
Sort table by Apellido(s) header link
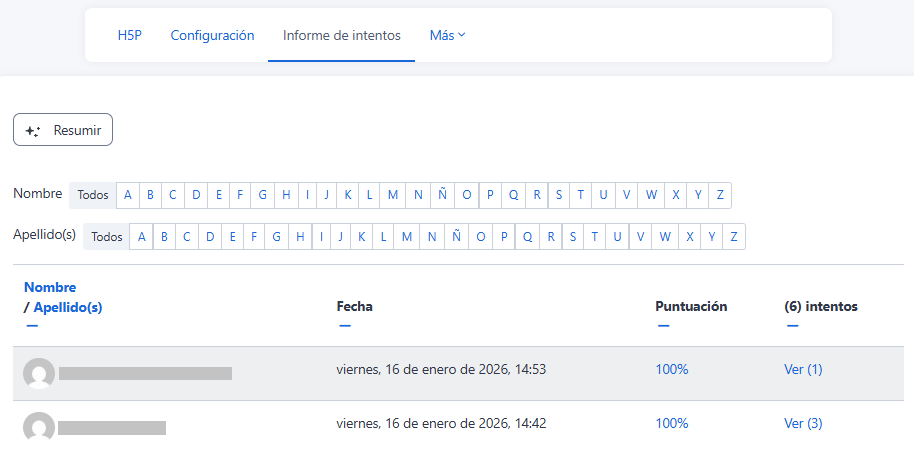point(68,307)
